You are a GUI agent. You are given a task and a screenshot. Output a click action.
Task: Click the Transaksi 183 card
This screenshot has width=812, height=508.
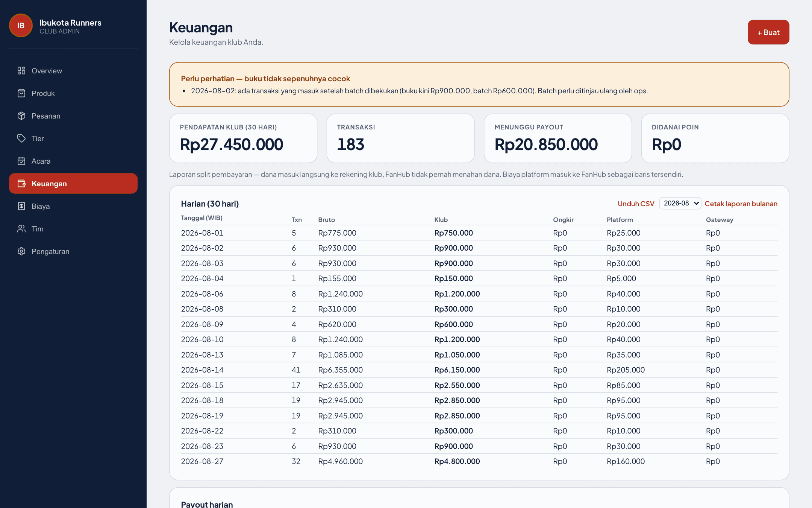401,138
